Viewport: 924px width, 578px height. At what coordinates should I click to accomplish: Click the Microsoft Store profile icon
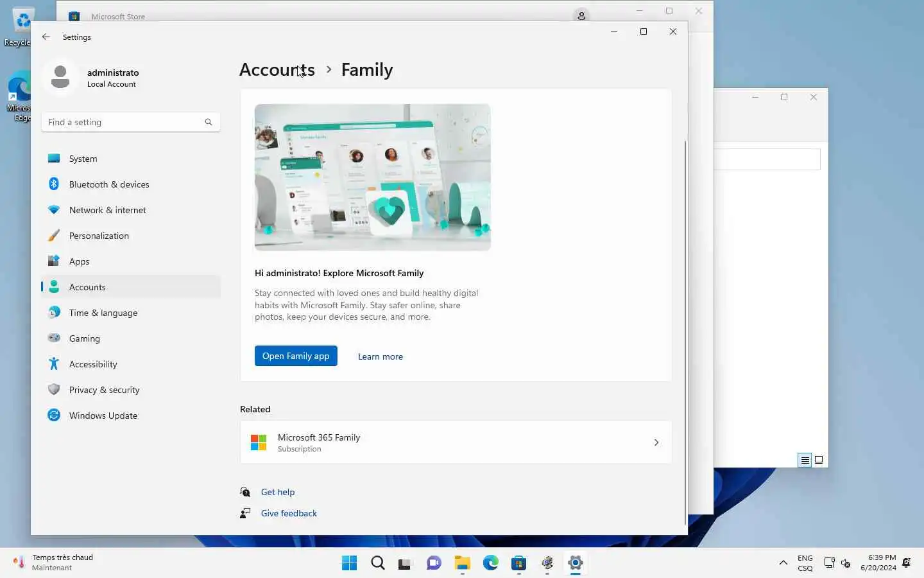point(581,15)
